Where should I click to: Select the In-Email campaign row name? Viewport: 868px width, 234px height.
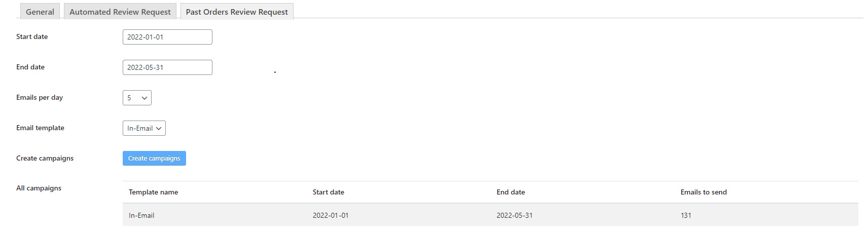tap(141, 215)
